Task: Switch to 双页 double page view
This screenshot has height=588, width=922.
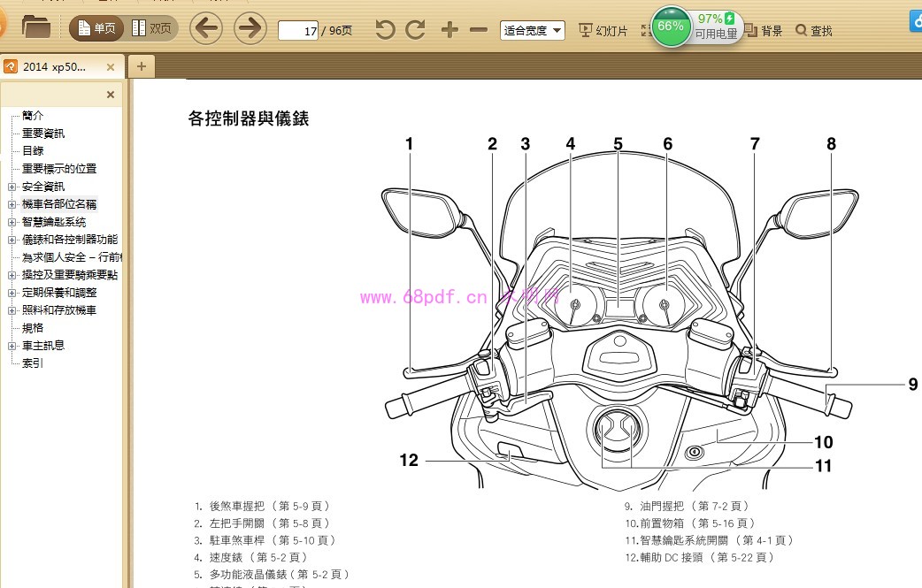Action: point(151,29)
